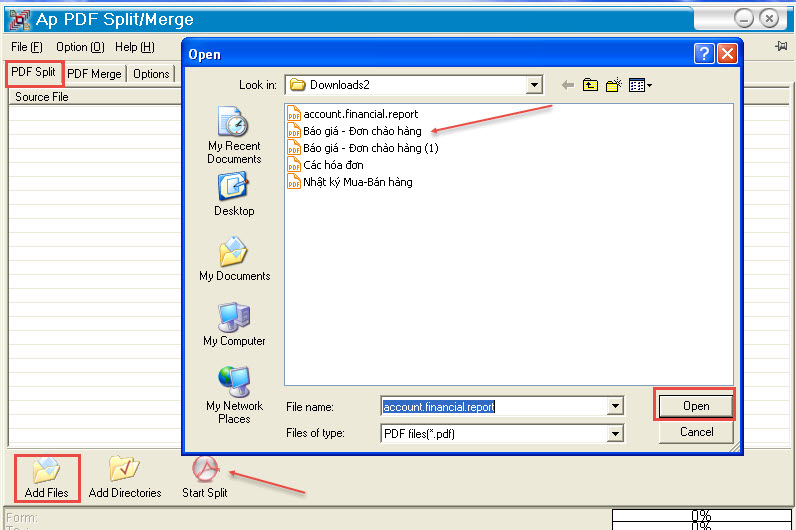
Task: Select the account.financial.report file name
Action: [360, 114]
